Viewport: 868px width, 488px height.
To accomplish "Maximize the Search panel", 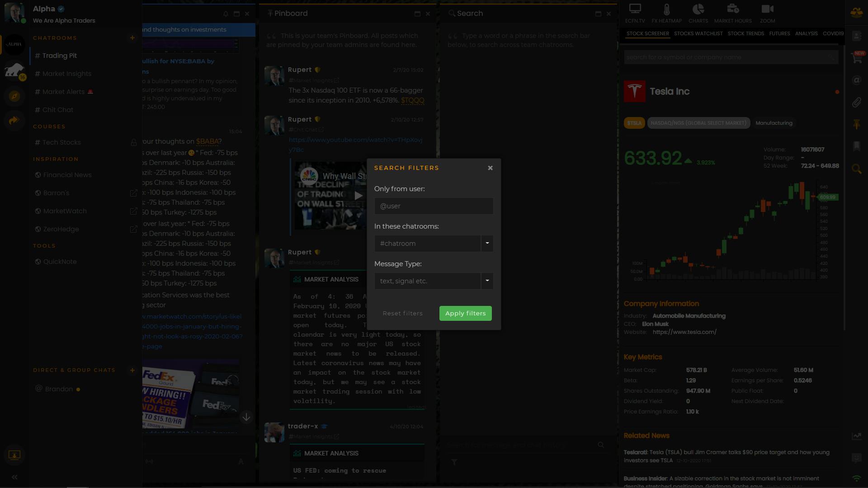I will pos(598,14).
